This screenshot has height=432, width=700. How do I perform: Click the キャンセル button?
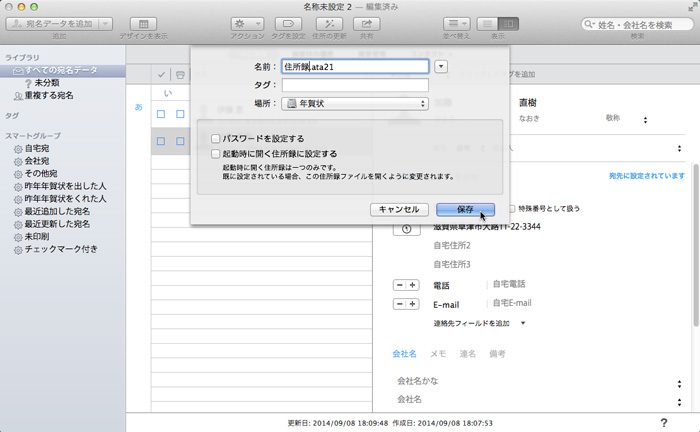(399, 209)
